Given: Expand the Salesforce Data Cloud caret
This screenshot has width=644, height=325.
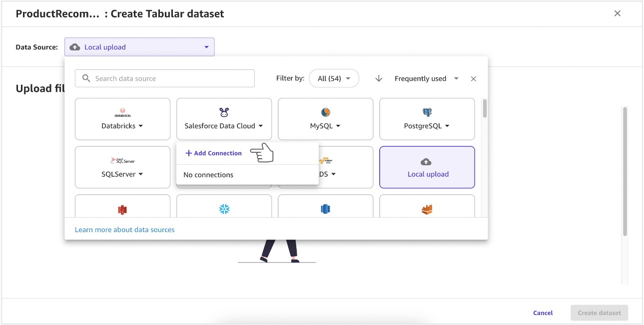Looking at the screenshot, I should point(261,126).
